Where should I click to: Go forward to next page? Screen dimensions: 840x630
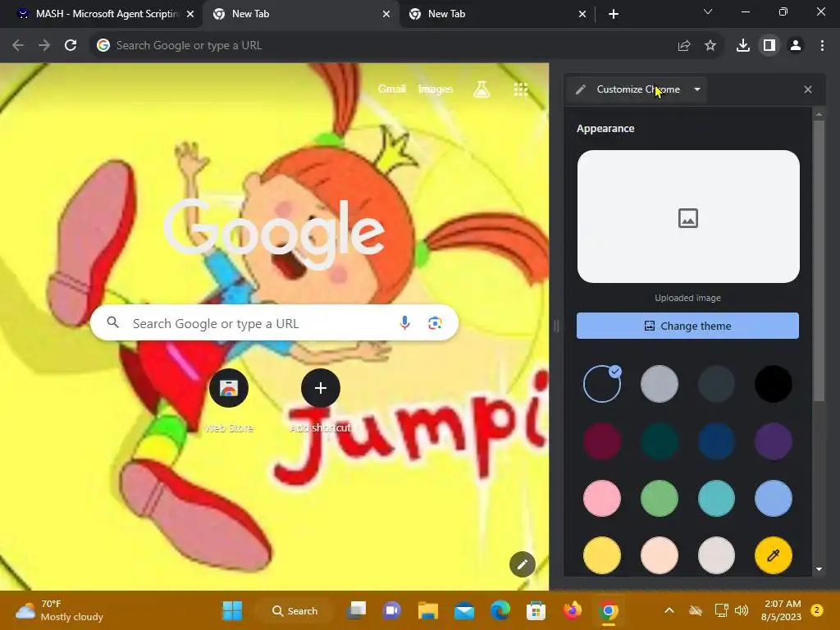click(44, 46)
